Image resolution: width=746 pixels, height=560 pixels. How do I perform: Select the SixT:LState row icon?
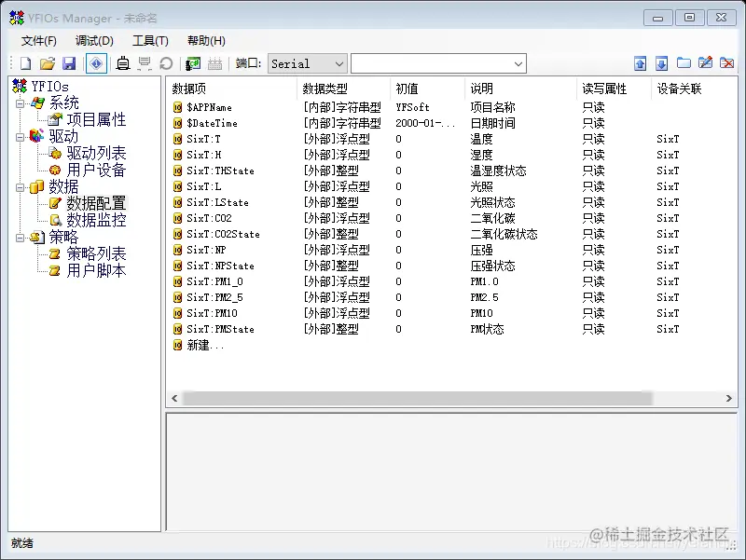click(x=177, y=202)
